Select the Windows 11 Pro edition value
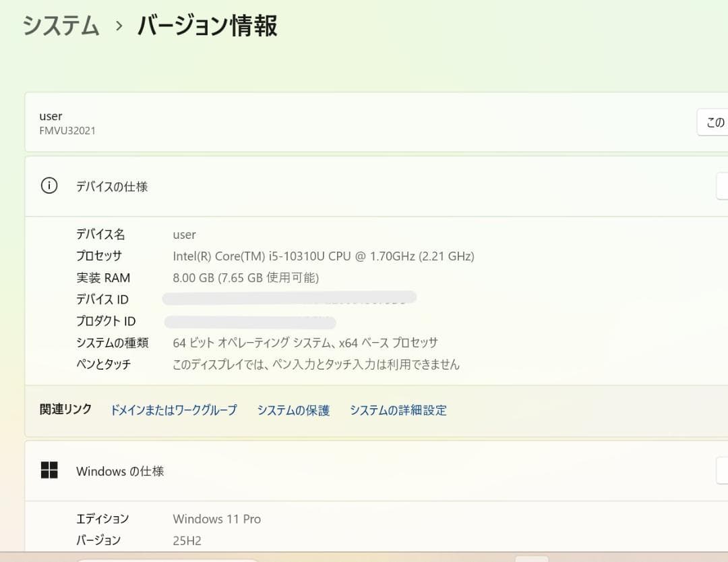728x562 pixels. (x=216, y=519)
